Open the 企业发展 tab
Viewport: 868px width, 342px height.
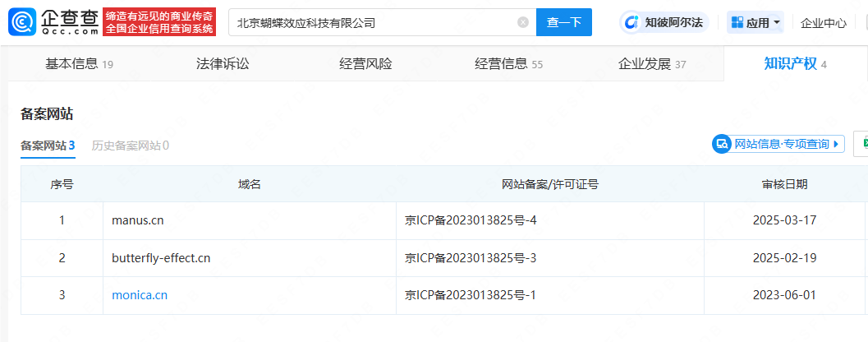pos(651,64)
